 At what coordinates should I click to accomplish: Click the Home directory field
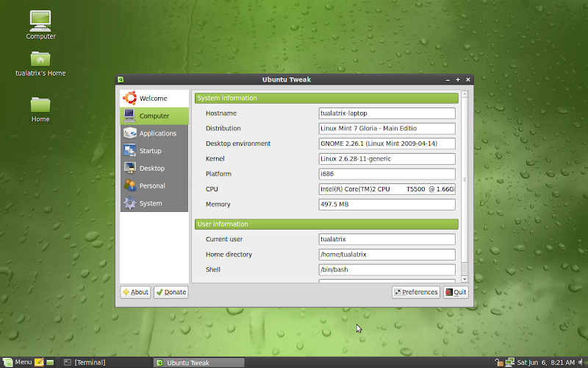[x=387, y=255]
